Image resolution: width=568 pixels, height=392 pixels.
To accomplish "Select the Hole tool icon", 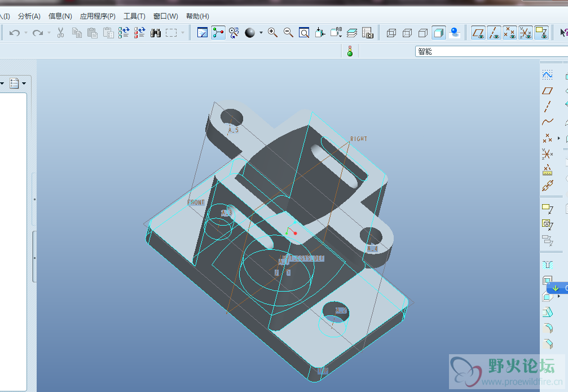I will click(x=547, y=265).
